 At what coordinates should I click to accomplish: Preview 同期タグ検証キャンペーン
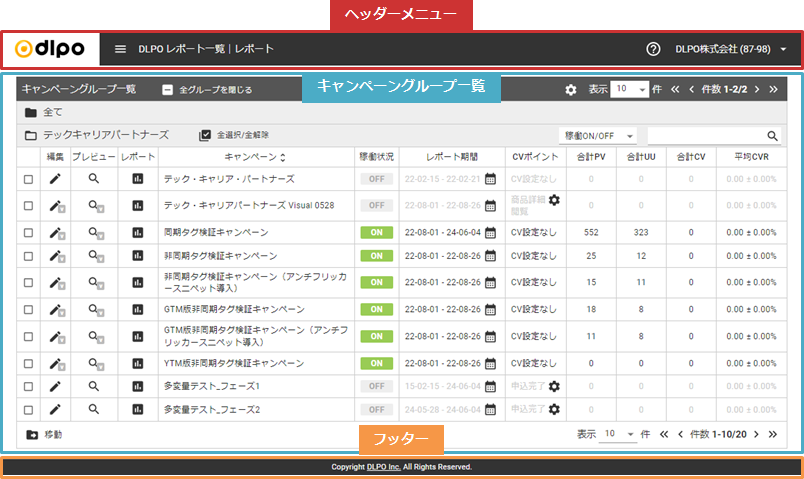tap(95, 233)
